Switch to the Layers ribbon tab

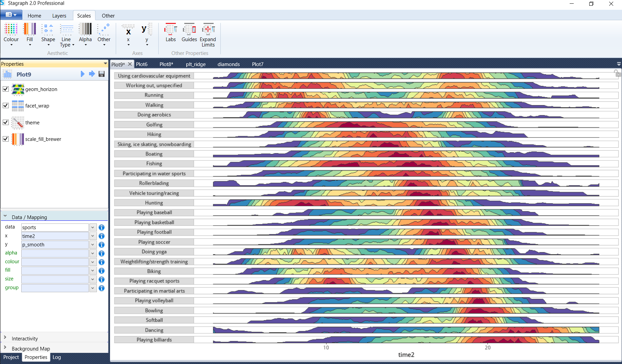pos(59,16)
